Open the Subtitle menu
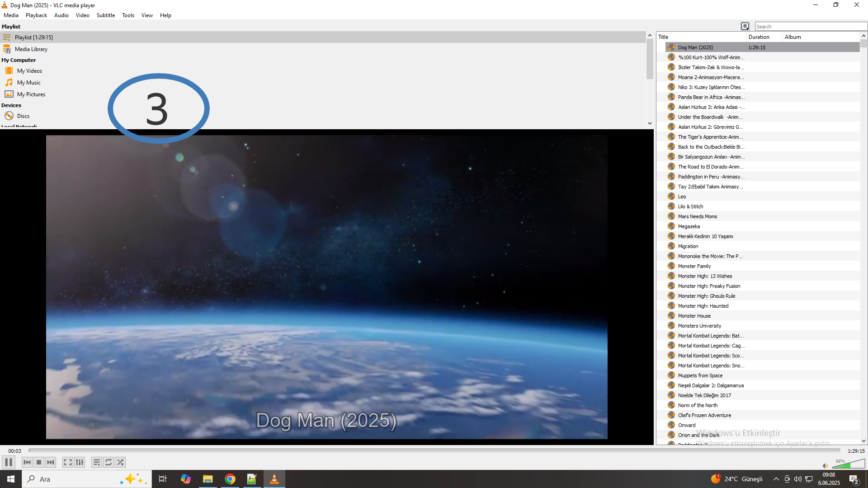The image size is (868, 488). 106,15
